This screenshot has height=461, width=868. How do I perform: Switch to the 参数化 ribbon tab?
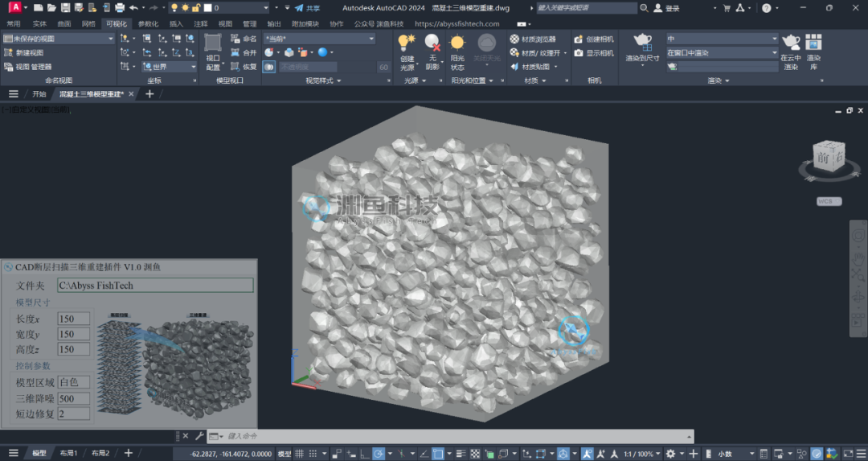point(148,24)
